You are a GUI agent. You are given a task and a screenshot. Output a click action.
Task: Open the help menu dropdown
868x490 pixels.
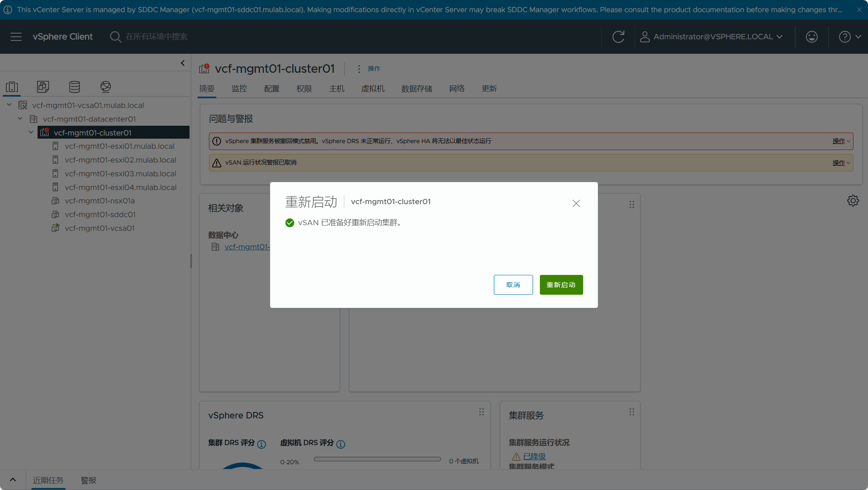[x=850, y=37]
